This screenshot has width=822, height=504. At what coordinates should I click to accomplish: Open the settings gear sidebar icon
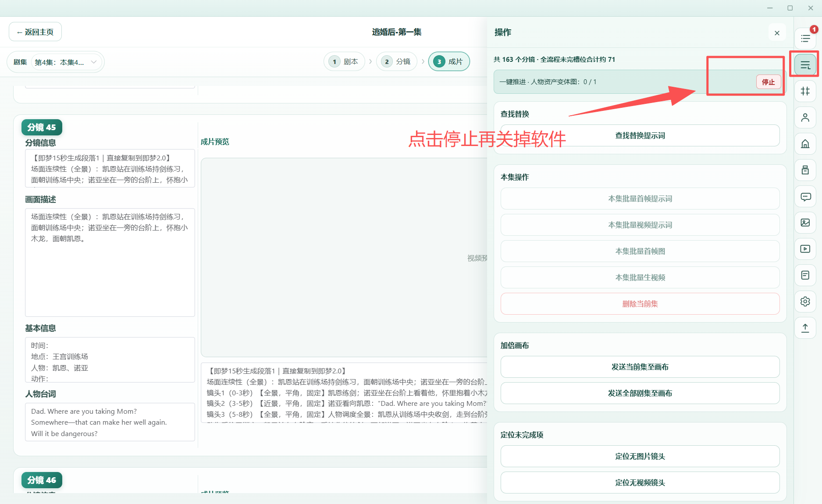pyautogui.click(x=805, y=302)
